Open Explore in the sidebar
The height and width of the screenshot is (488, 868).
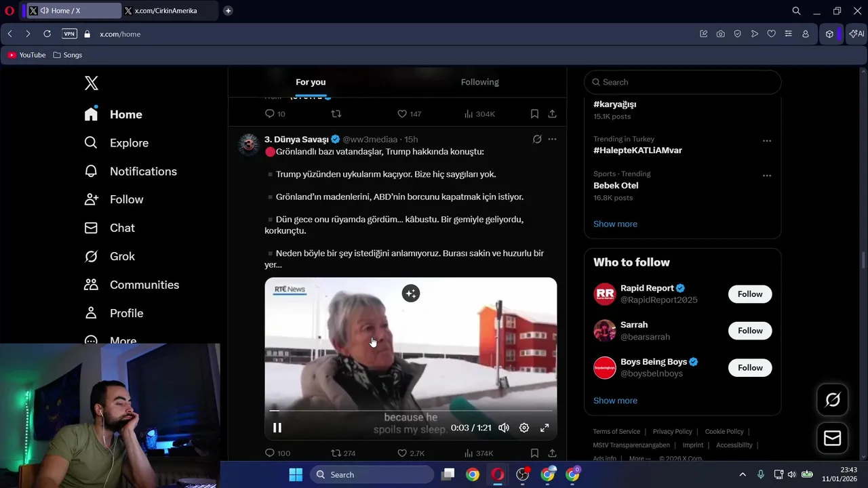tap(116, 143)
